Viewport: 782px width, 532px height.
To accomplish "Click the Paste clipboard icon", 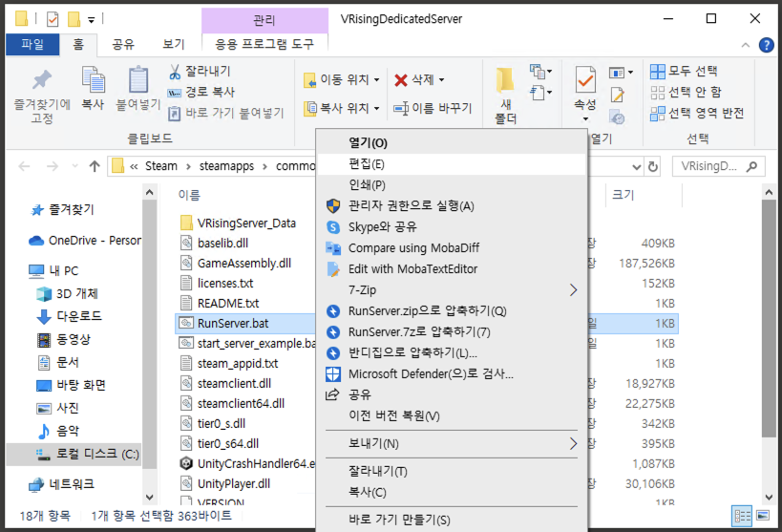I will coord(138,80).
